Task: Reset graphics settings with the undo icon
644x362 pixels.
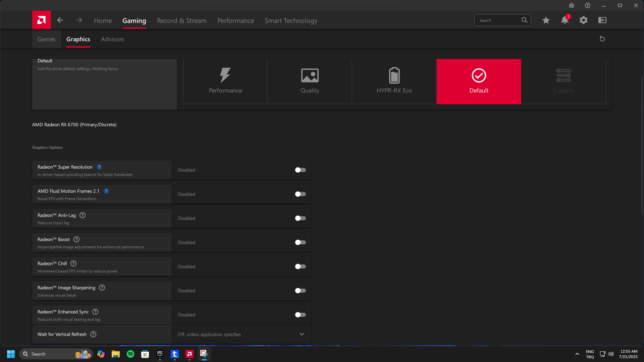Action: [602, 39]
